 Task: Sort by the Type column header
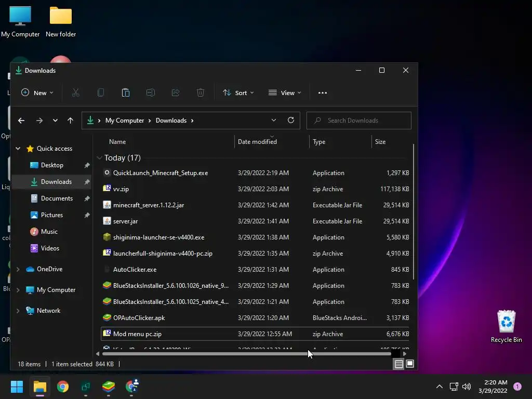[319, 142]
